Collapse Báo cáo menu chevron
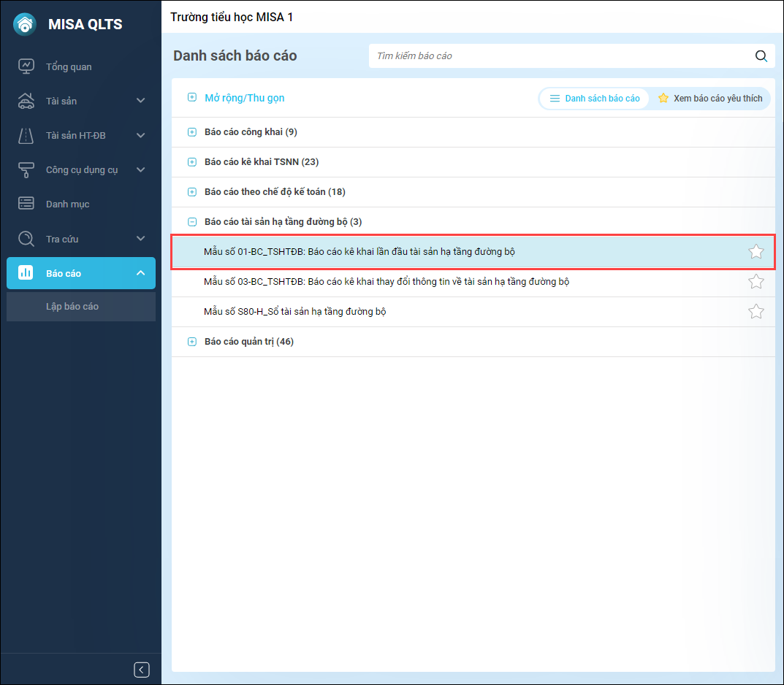 pyautogui.click(x=141, y=273)
